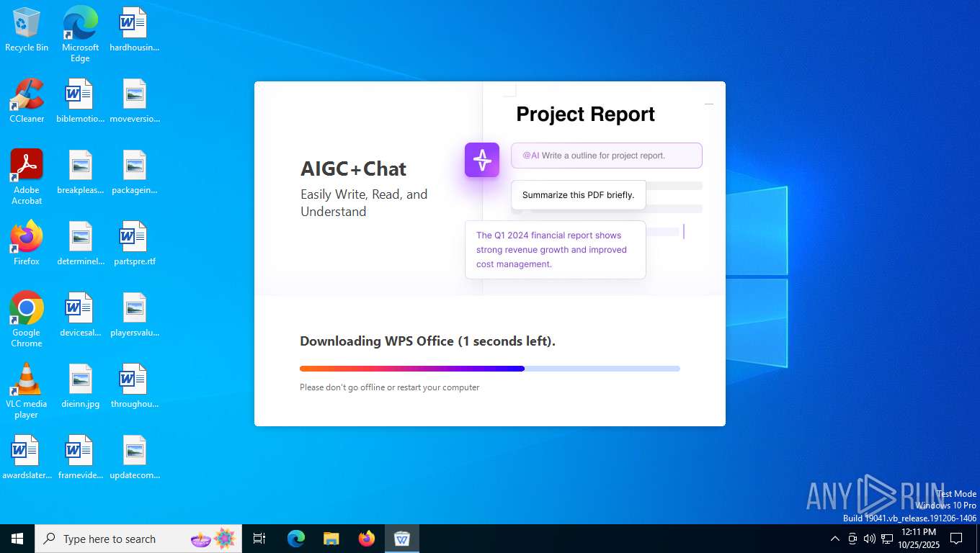Click the WPS download progress bar
This screenshot has height=553, width=980.
(x=490, y=369)
